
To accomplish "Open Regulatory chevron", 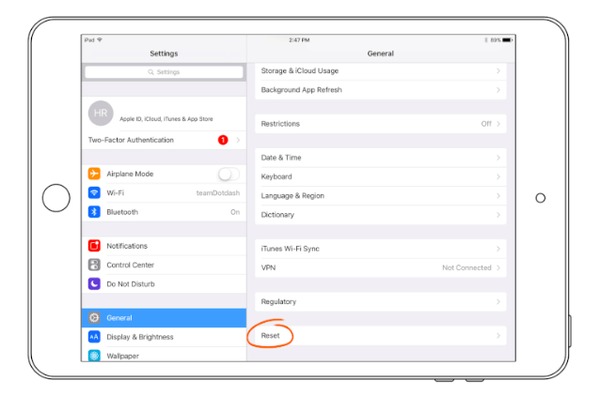I will coord(498,302).
